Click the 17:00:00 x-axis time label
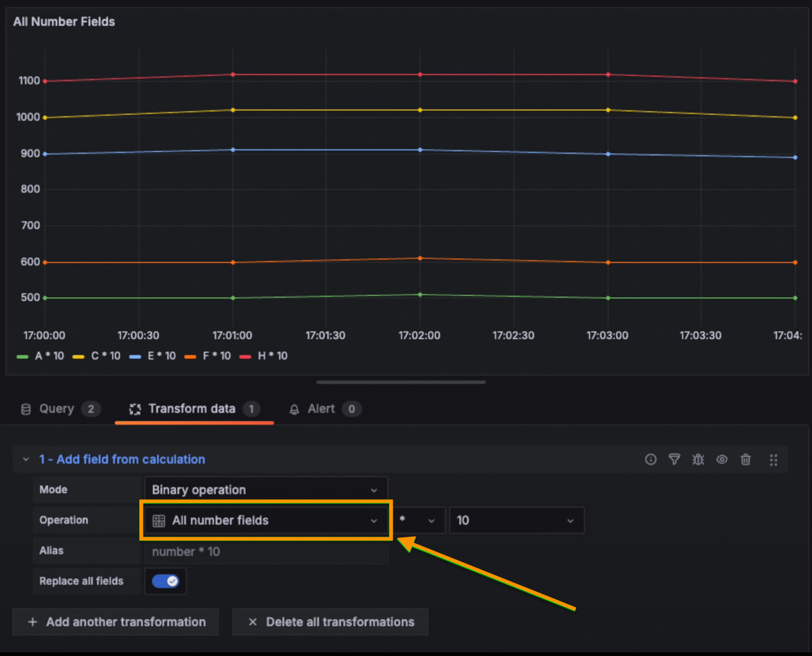 click(x=44, y=336)
